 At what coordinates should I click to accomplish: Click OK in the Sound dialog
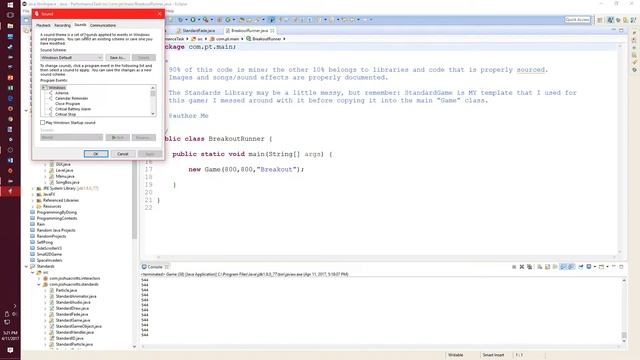(96, 154)
